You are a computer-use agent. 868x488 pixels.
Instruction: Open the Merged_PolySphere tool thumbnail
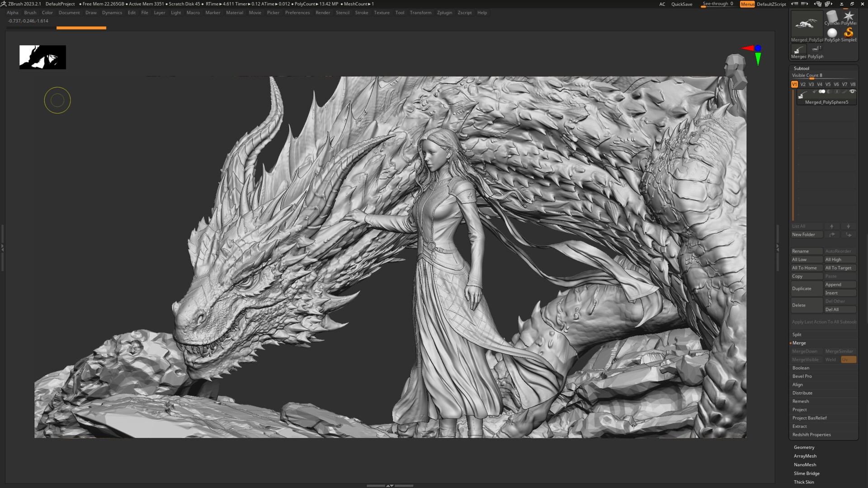[807, 23]
